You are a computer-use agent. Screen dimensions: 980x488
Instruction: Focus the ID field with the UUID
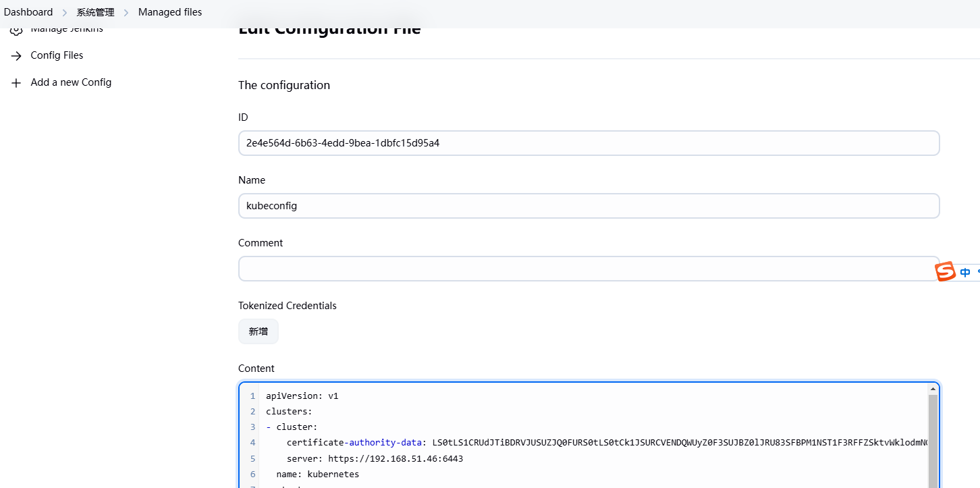pos(589,143)
